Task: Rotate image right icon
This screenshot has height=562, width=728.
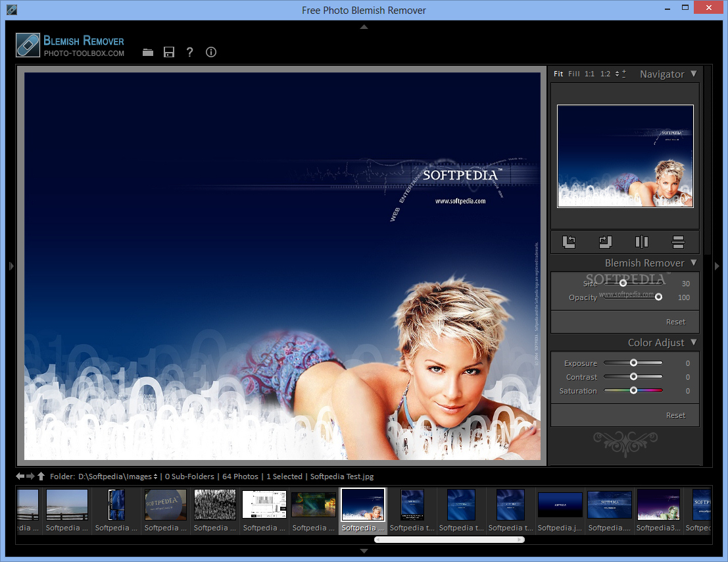Action: (x=606, y=242)
